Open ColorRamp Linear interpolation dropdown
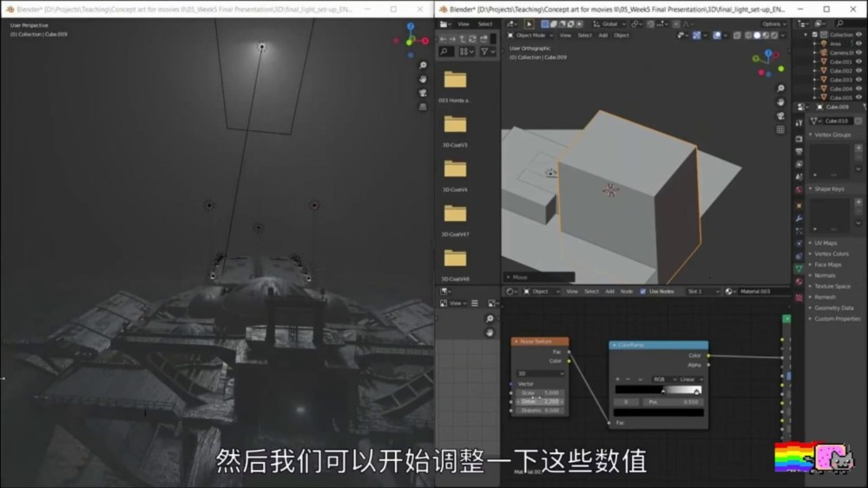The width and height of the screenshot is (868, 488). [691, 379]
